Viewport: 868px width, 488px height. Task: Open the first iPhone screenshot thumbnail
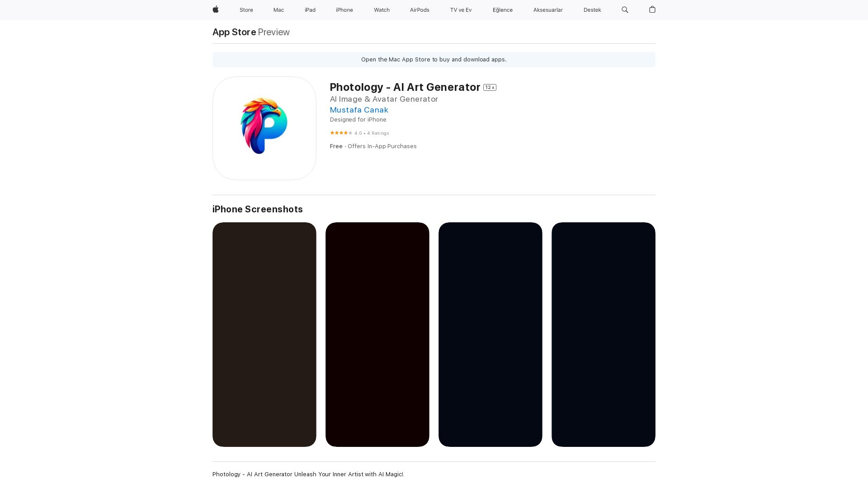click(x=264, y=334)
